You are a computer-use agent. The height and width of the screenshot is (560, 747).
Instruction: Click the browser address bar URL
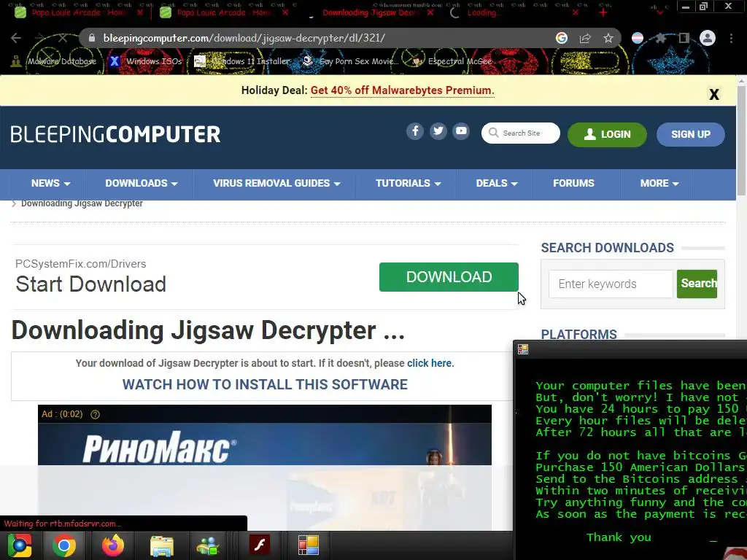(x=244, y=38)
